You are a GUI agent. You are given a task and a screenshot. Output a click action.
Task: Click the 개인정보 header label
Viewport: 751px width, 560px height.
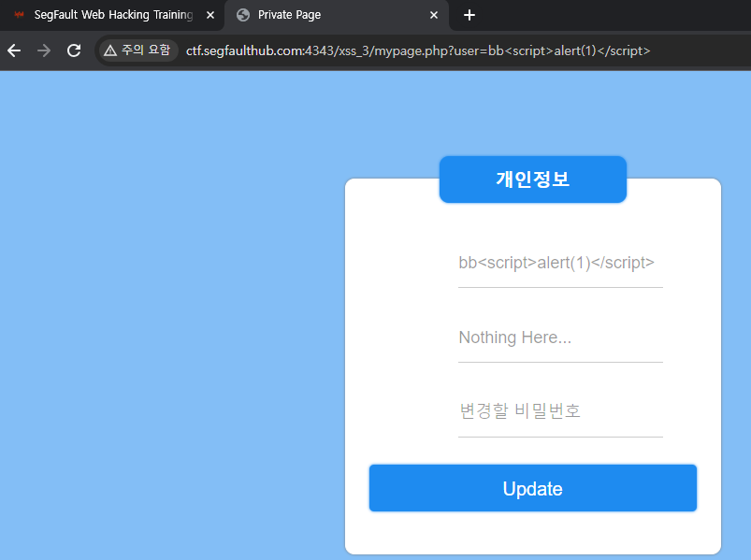532,179
